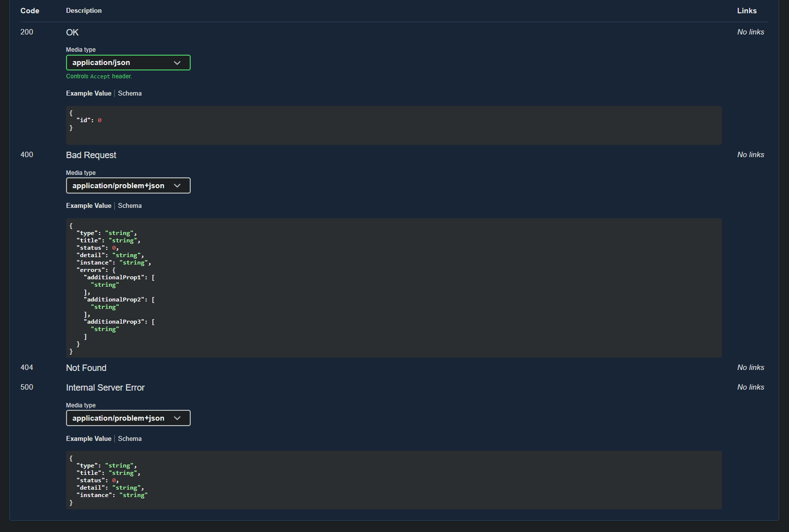Viewport: 789px width, 532px height.
Task: Click the Bad Request description heading
Action: pyautogui.click(x=91, y=155)
